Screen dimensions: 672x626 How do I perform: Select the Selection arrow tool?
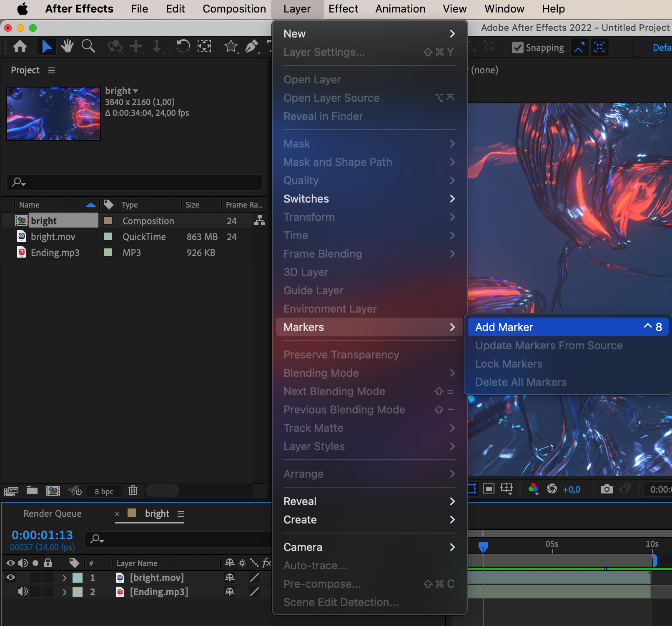tap(47, 46)
